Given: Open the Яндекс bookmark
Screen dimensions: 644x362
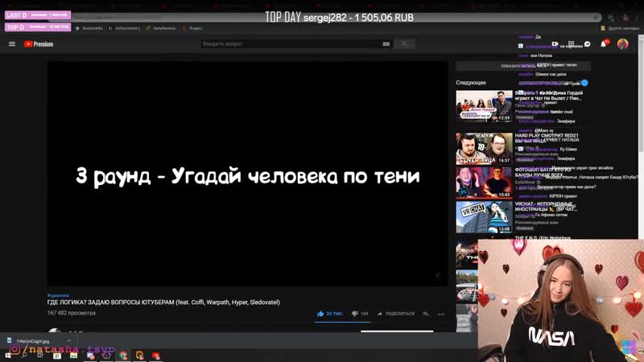Looking at the screenshot, I should tap(192, 28).
